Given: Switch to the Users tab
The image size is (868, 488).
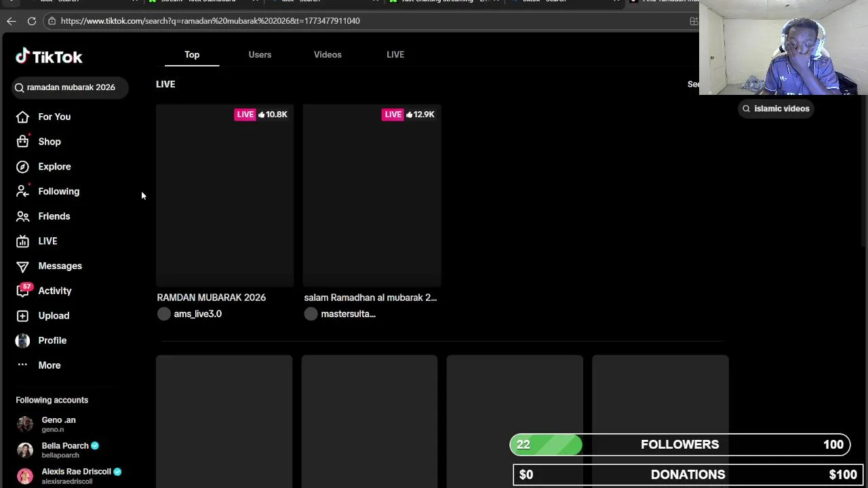Looking at the screenshot, I should 260,54.
